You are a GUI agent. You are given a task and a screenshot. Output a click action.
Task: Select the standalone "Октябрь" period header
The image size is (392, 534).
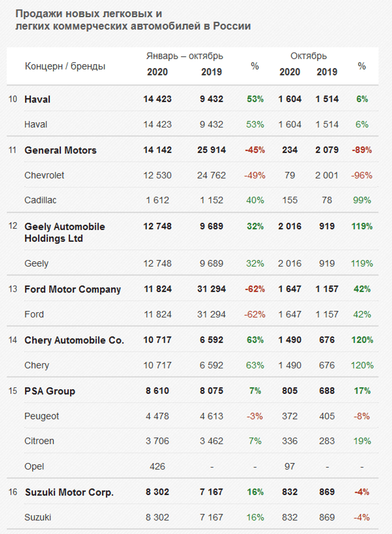pyautogui.click(x=308, y=56)
